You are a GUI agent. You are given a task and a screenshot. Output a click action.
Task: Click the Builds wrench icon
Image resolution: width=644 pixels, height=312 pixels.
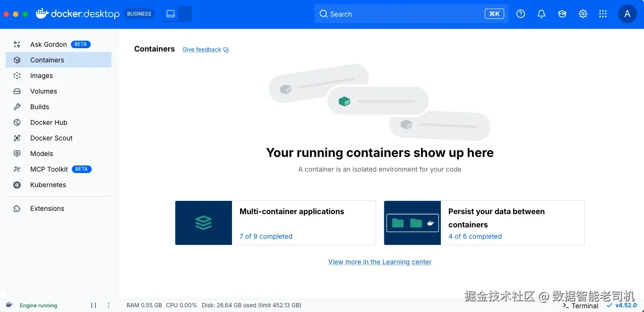pyautogui.click(x=17, y=107)
